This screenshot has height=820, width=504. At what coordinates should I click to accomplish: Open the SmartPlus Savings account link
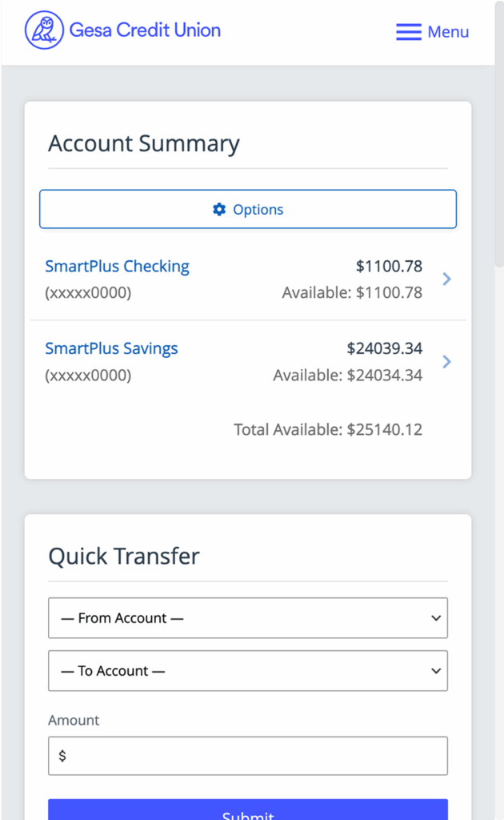pos(111,348)
